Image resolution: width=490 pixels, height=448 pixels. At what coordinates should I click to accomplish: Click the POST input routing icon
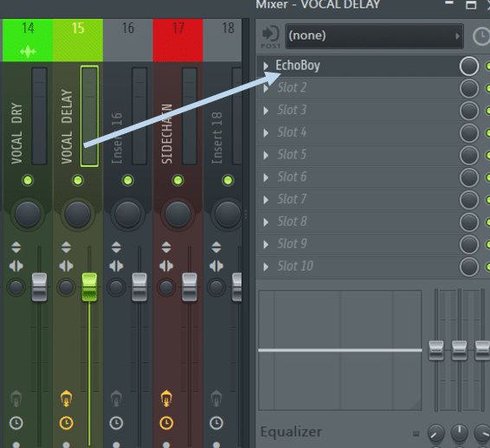(270, 36)
